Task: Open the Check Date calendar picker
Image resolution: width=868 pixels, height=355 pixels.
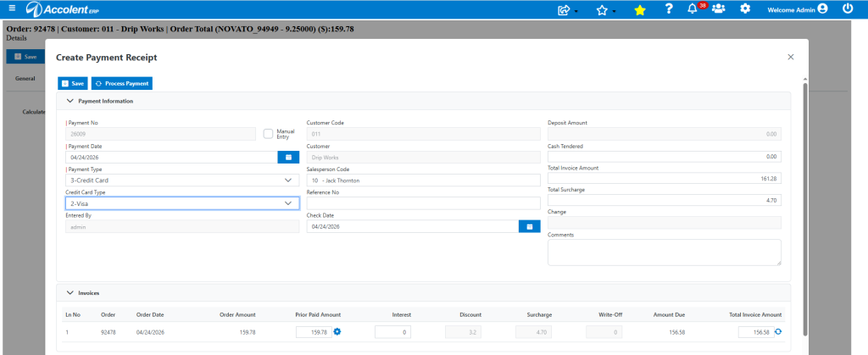Action: tap(530, 226)
